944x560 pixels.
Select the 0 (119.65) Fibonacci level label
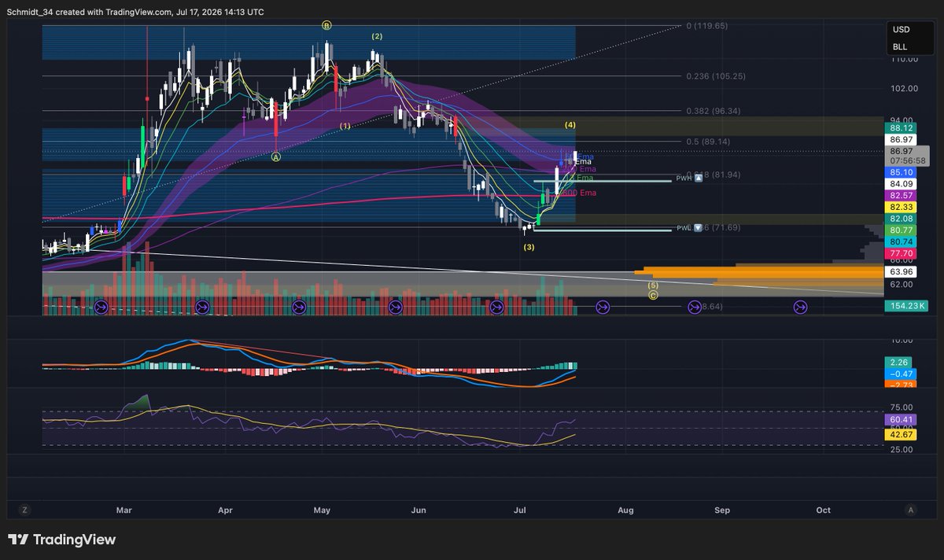[706, 25]
